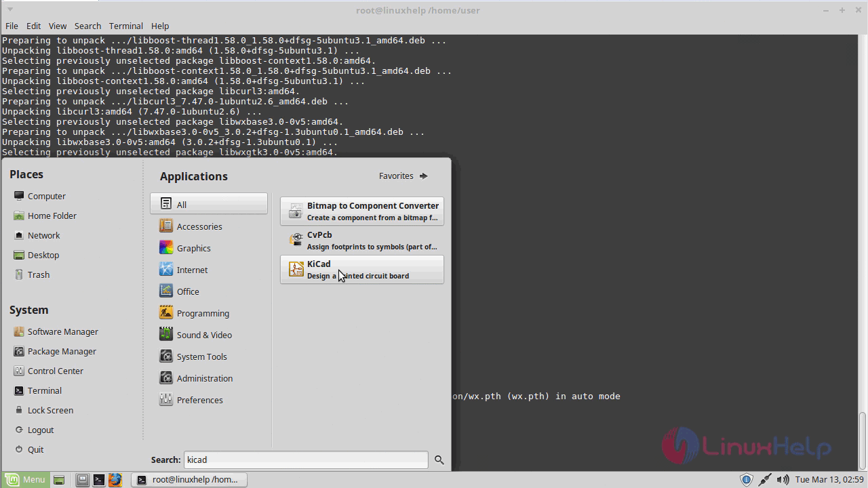This screenshot has width=868, height=488.
Task: Launch Package Manager
Action: point(55,351)
